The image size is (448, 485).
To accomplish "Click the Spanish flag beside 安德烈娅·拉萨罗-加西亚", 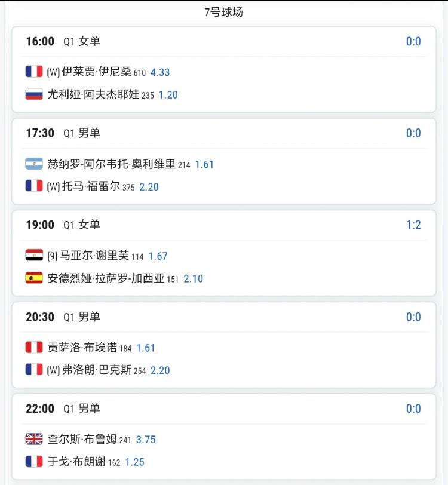I will pos(34,278).
